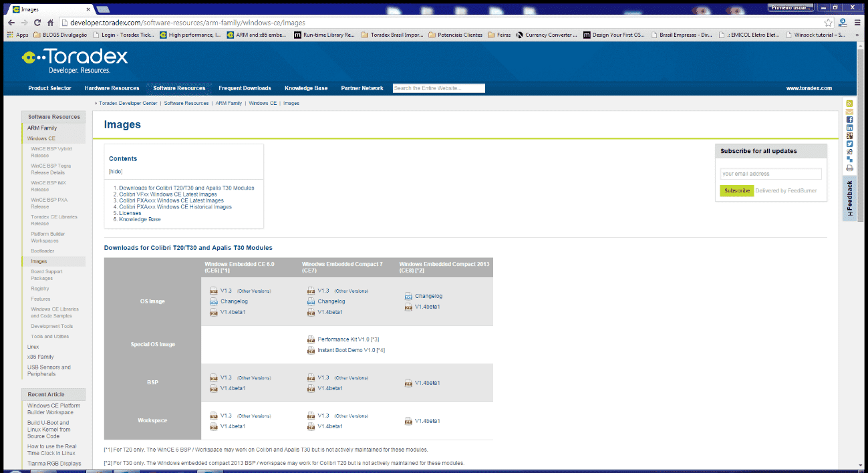Image resolution: width=868 pixels, height=473 pixels.
Task: Download Instant Boot Demo V1.0 icon
Action: coord(311,350)
